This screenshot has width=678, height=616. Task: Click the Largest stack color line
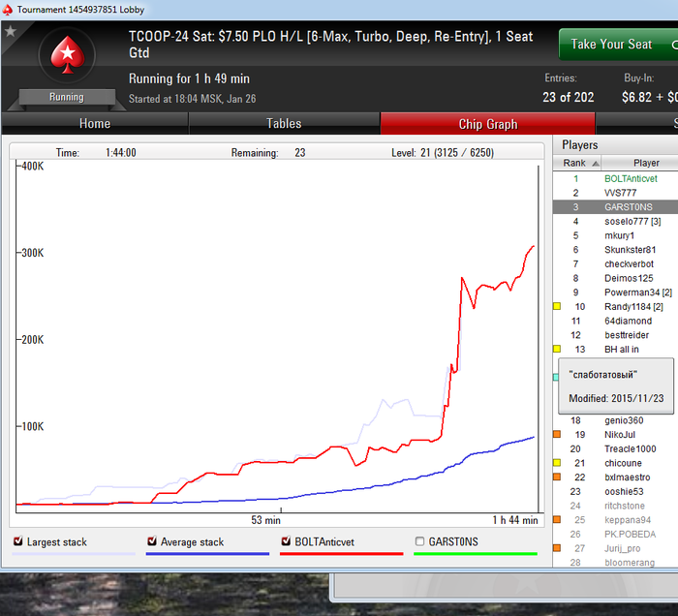tap(74, 554)
